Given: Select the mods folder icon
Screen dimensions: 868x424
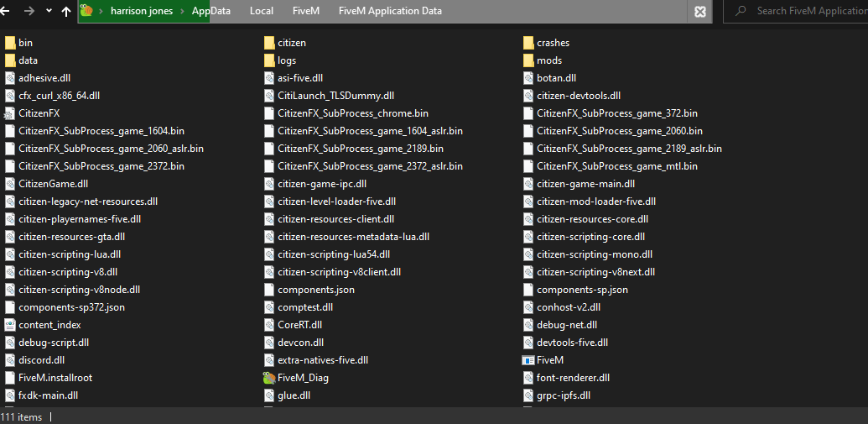Looking at the screenshot, I should [x=528, y=60].
